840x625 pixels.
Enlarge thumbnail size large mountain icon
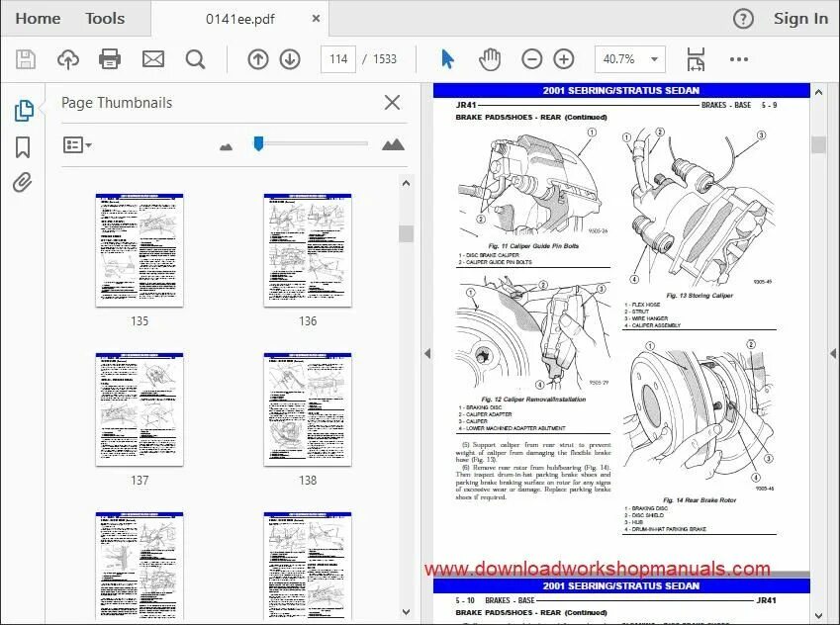coord(393,144)
